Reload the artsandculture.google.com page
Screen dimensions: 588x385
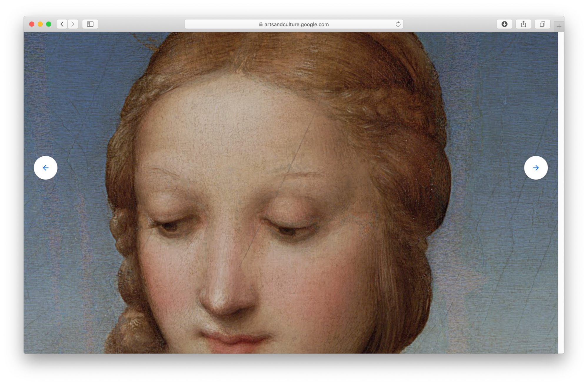[398, 24]
